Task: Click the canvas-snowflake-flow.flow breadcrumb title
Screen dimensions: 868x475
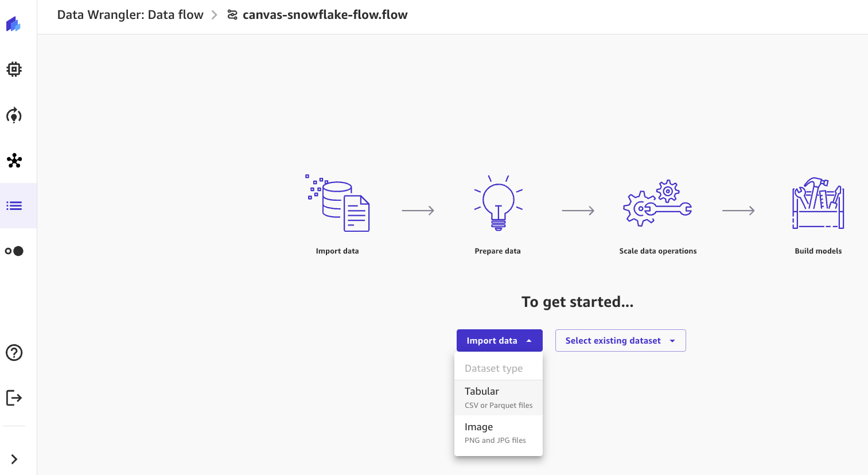Action: point(325,15)
